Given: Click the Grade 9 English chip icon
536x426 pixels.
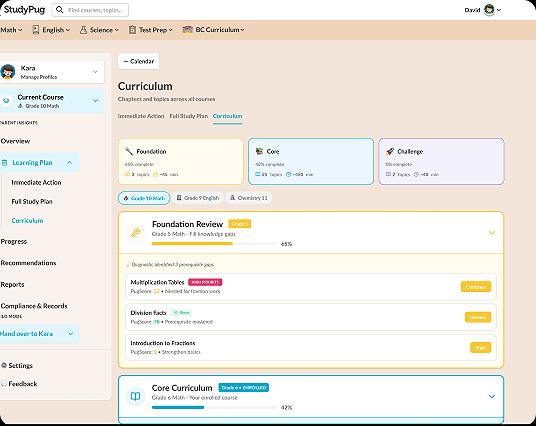Looking at the screenshot, I should (x=179, y=198).
